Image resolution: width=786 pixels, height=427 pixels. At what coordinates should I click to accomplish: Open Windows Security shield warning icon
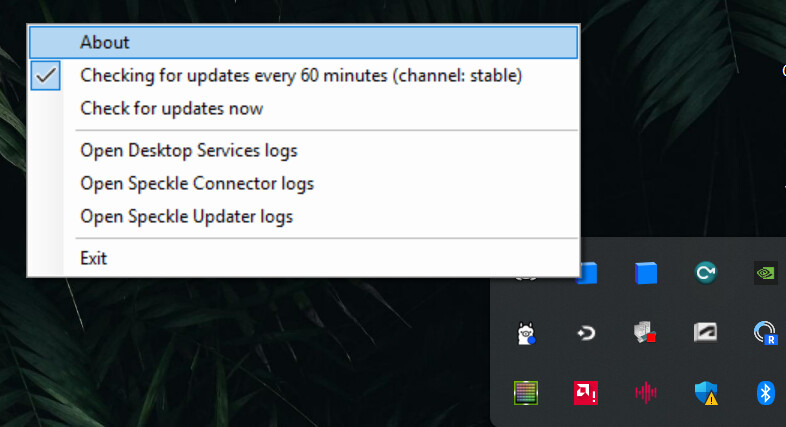706,393
